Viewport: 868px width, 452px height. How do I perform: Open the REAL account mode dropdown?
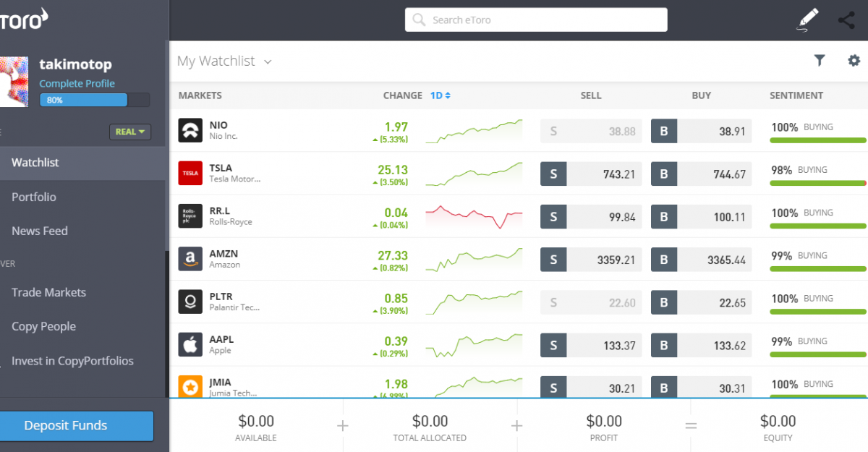130,132
